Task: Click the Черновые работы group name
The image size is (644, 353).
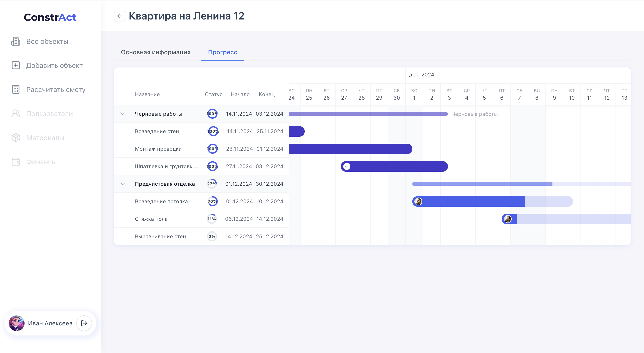Action: (159, 114)
